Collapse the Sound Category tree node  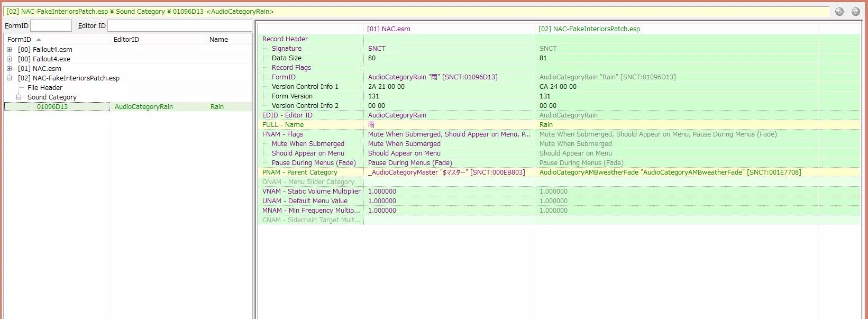point(19,97)
